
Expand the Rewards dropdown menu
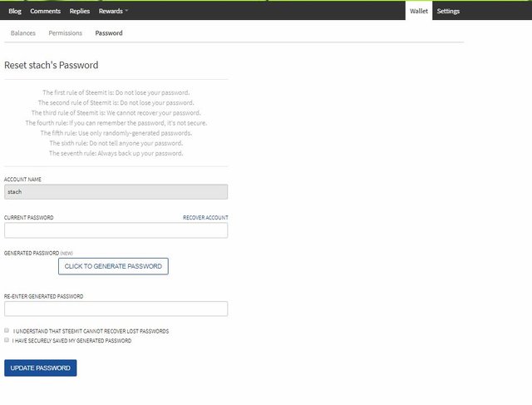click(x=113, y=11)
